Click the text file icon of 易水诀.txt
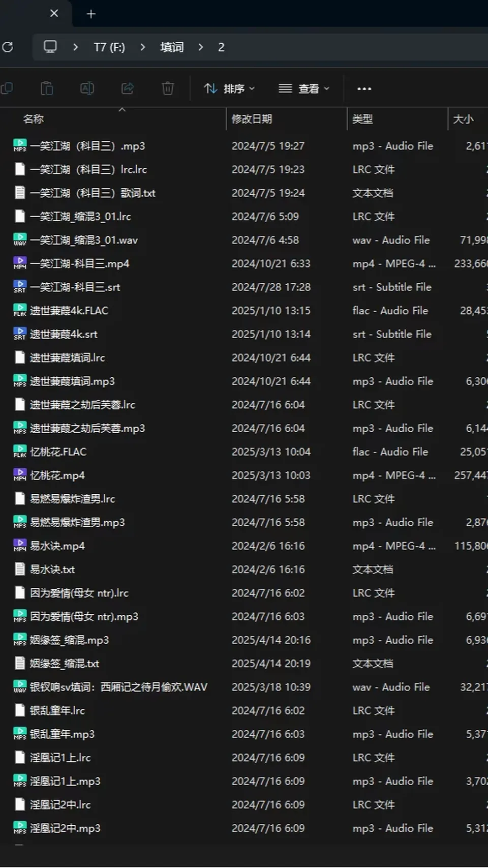488x868 pixels. point(20,569)
